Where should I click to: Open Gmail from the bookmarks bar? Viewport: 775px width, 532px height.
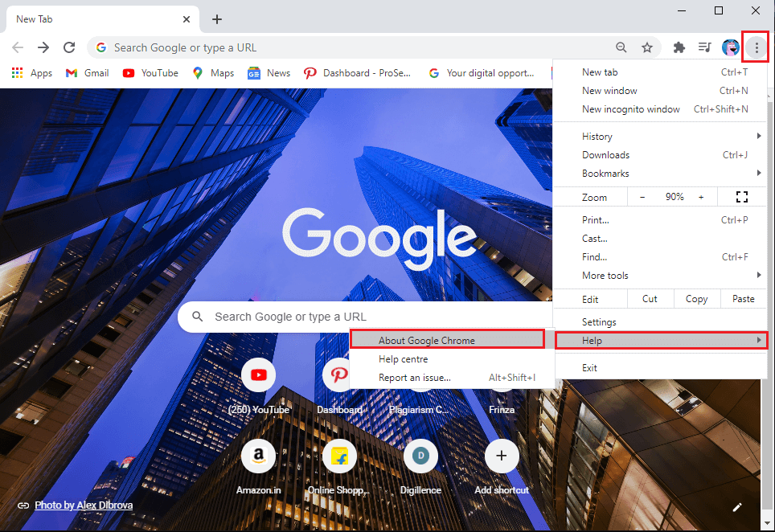tap(86, 72)
